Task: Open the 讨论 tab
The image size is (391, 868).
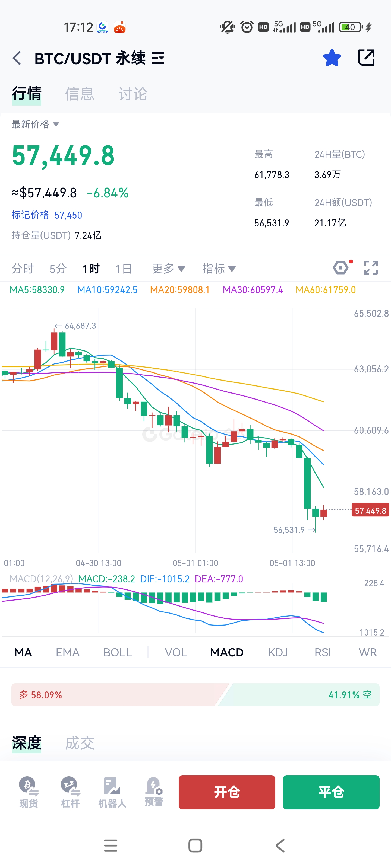Action: (133, 94)
